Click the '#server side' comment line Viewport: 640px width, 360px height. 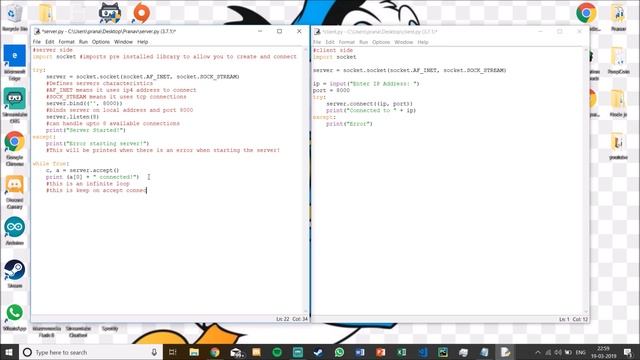[53, 50]
